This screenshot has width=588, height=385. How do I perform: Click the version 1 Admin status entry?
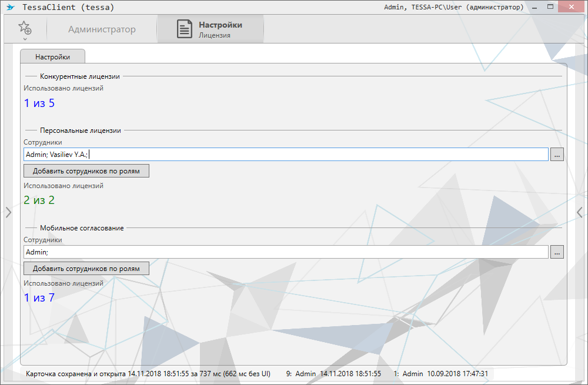[x=440, y=374]
